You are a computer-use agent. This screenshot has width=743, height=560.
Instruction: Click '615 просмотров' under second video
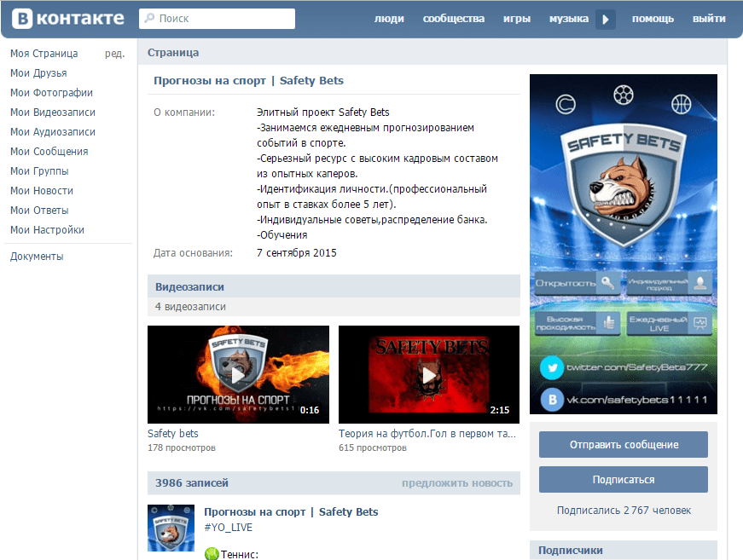[x=373, y=447]
